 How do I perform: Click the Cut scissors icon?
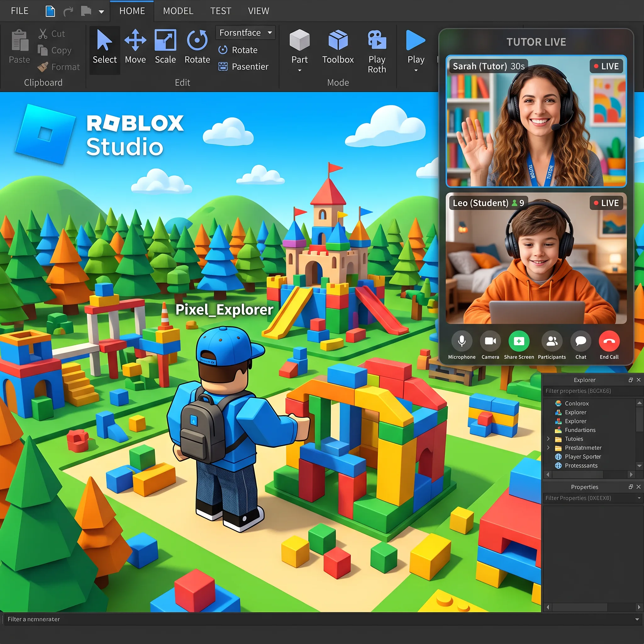(43, 33)
